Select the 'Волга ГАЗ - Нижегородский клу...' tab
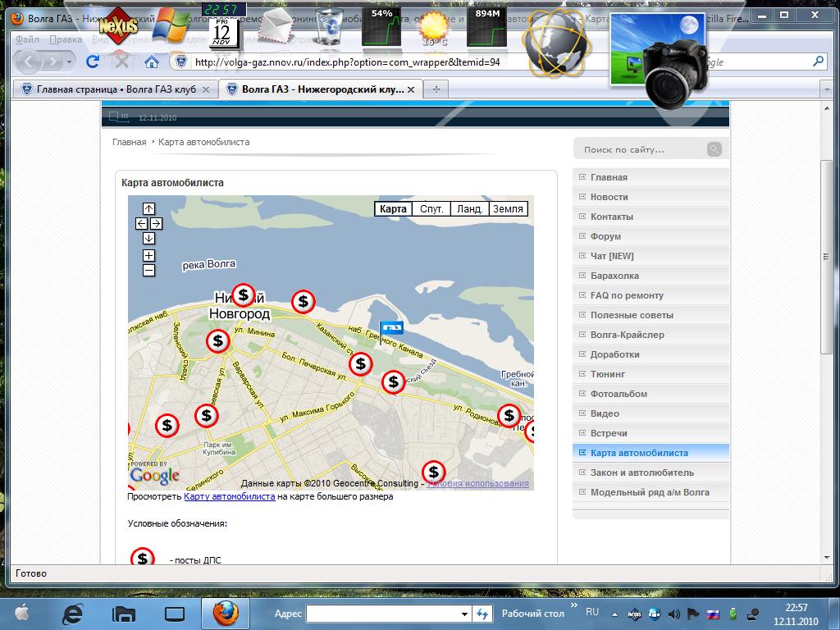The width and height of the screenshot is (840, 630). tap(321, 89)
